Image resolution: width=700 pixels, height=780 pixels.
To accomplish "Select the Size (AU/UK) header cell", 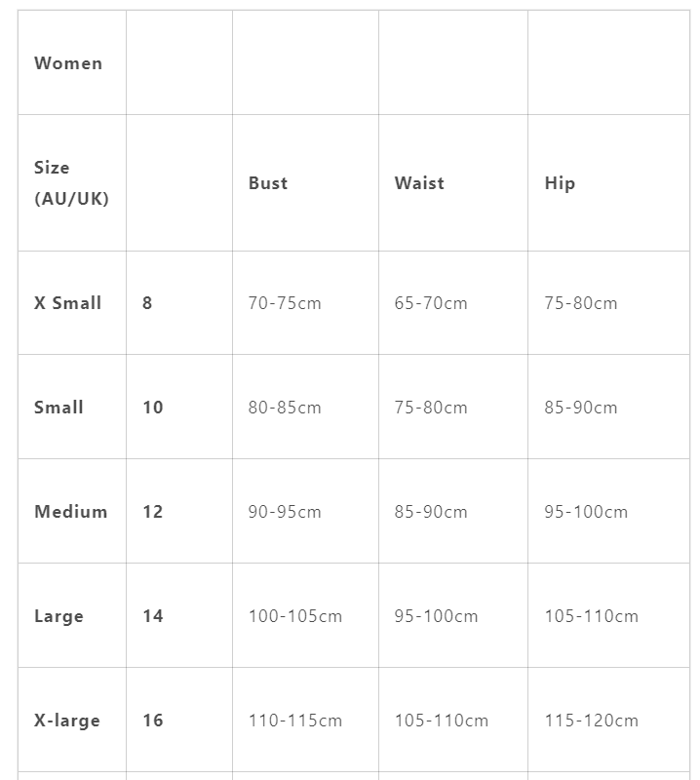I will [71, 183].
